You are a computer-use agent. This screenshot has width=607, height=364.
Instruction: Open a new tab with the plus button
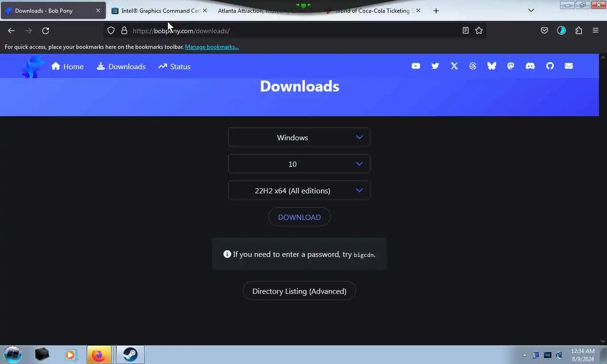pos(436,10)
